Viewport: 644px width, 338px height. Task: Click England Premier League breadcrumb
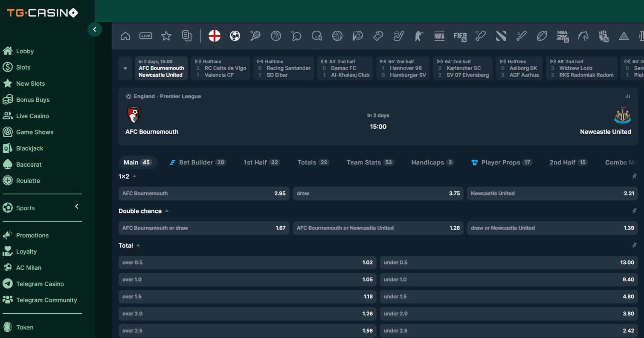(167, 96)
